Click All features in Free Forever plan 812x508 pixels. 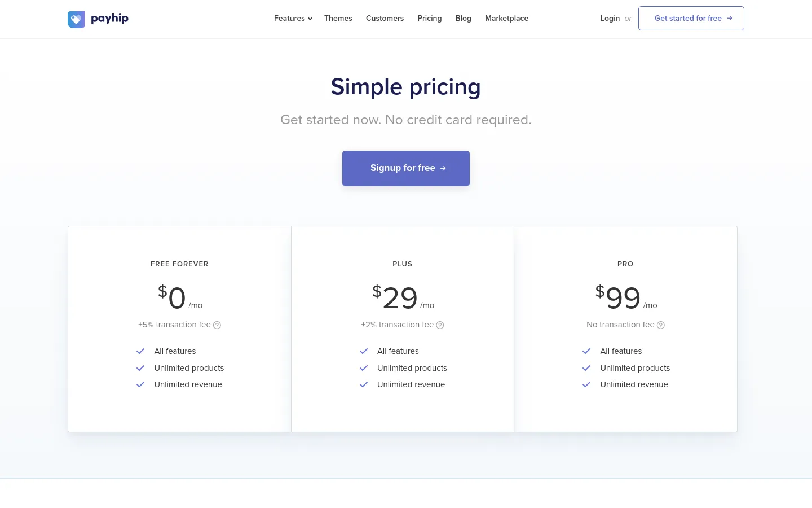[175, 351]
